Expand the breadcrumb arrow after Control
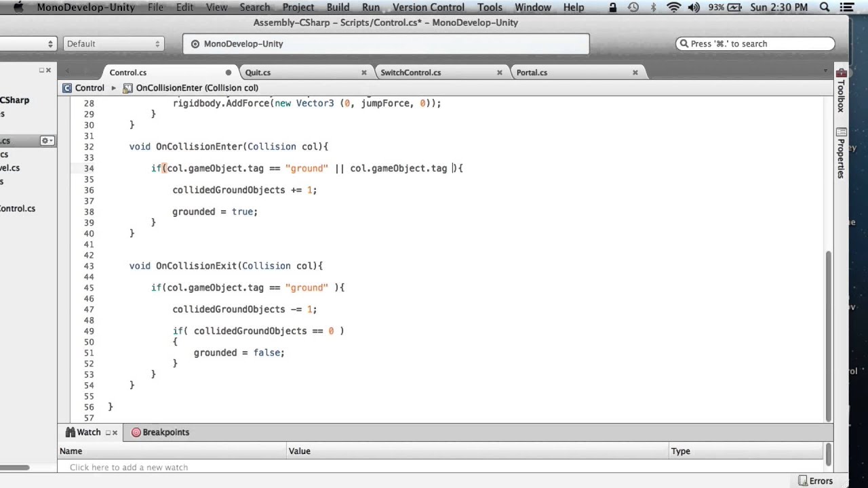 point(113,87)
